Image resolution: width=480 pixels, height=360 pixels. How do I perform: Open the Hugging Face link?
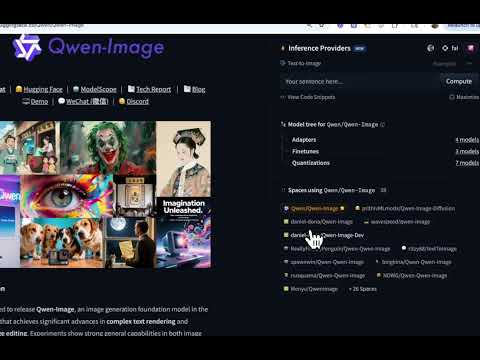coord(39,89)
